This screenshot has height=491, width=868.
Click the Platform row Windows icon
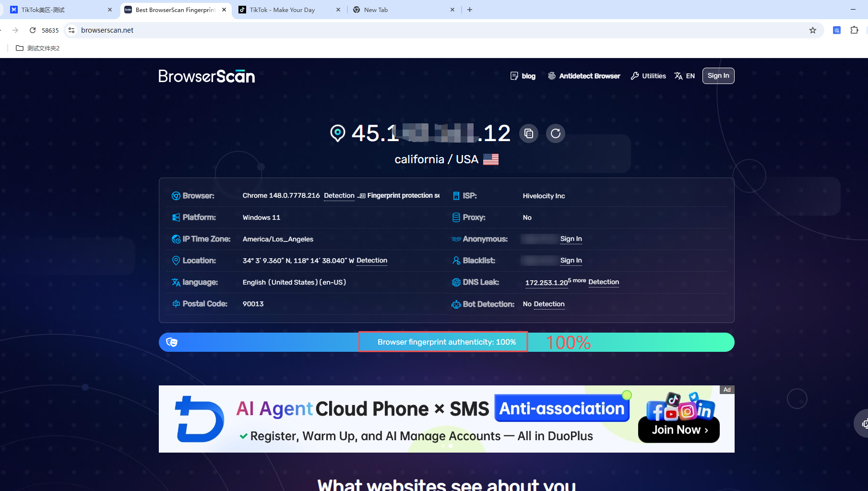click(x=176, y=217)
